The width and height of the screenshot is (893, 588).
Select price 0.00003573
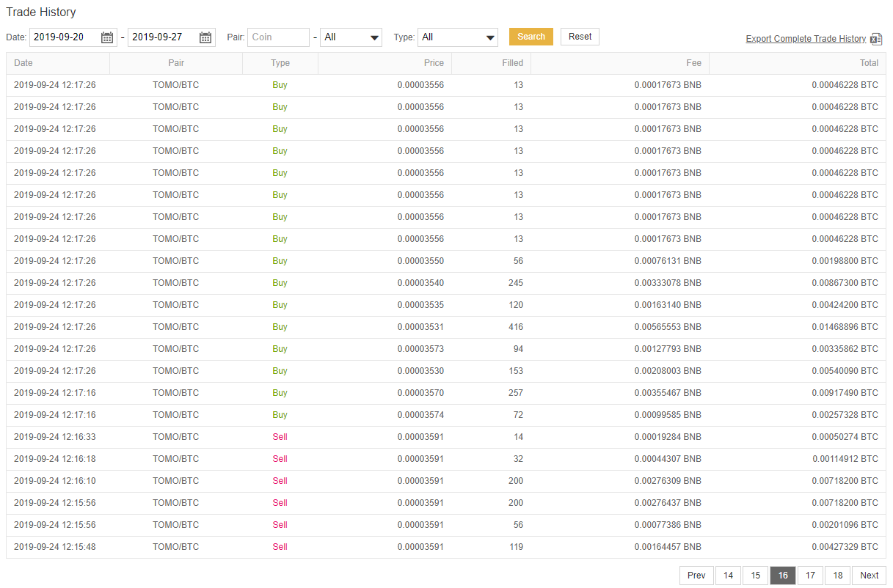click(x=420, y=349)
